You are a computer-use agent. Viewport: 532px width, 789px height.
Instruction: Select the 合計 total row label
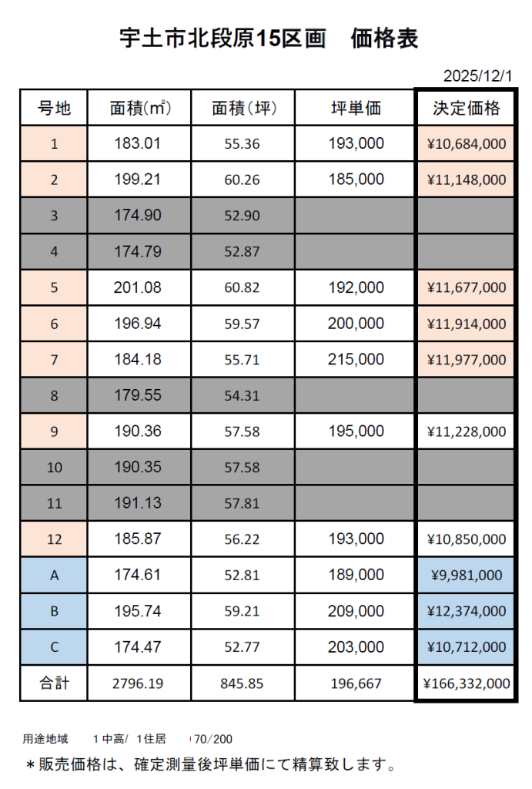[54, 683]
